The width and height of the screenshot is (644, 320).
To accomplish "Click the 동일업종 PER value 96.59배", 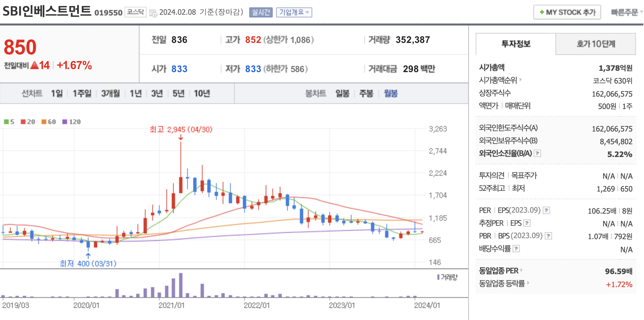I will click(x=619, y=271).
